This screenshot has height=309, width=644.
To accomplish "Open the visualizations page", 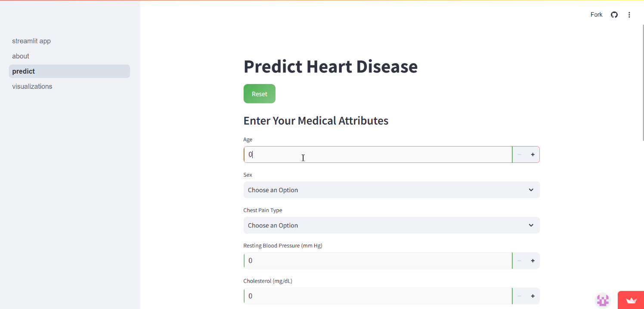I will coord(32,86).
